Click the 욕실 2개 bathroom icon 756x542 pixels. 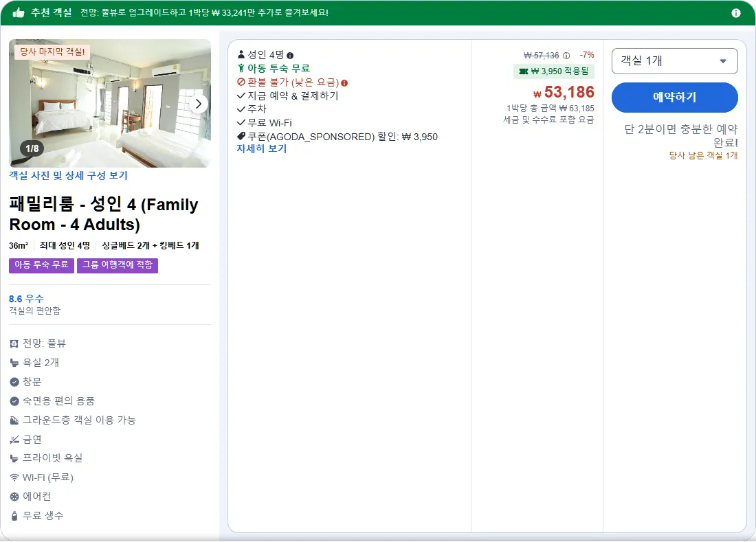pos(14,363)
